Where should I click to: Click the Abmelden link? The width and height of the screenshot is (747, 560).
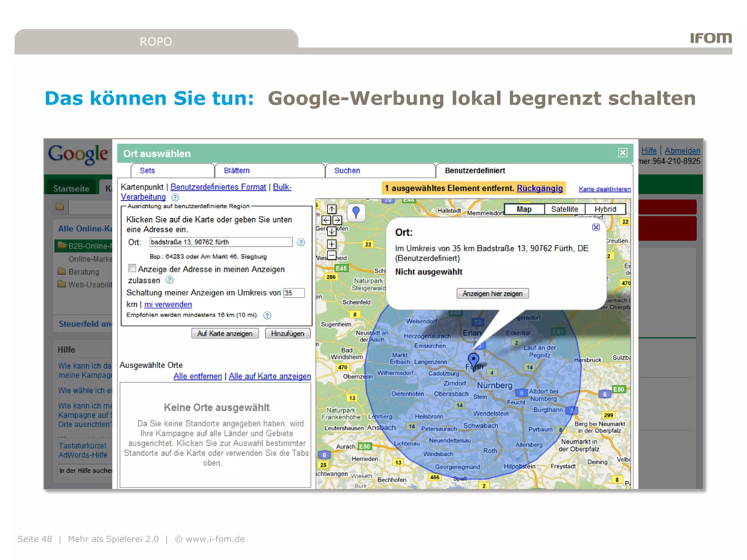click(682, 151)
